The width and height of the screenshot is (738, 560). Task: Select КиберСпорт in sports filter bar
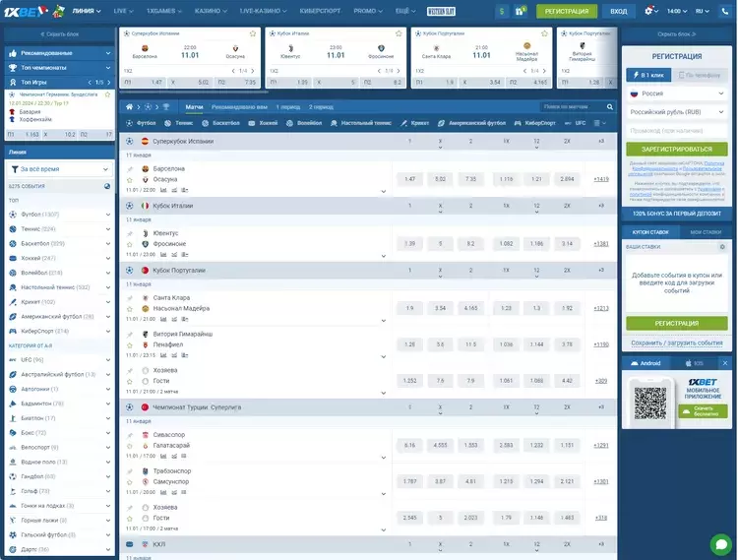534,123
